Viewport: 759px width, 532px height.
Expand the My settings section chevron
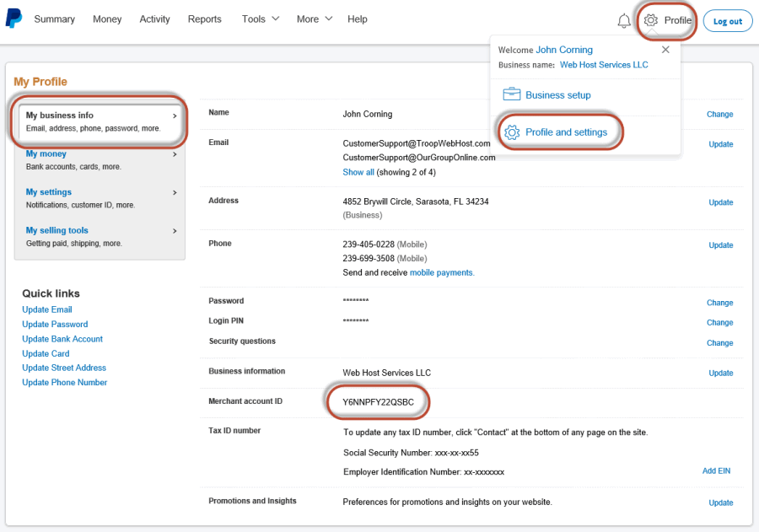(x=175, y=192)
